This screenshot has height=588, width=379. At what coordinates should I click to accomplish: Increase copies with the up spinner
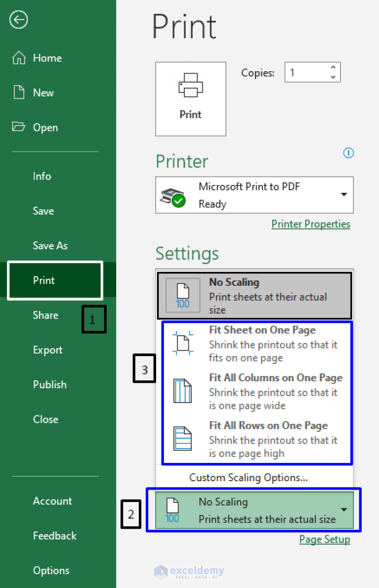point(333,67)
